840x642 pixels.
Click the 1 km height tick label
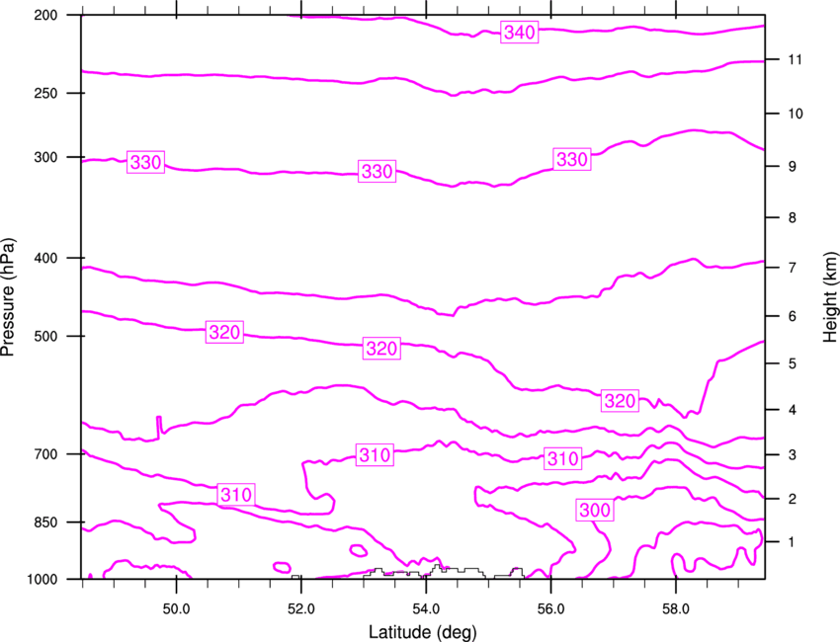pos(793,542)
